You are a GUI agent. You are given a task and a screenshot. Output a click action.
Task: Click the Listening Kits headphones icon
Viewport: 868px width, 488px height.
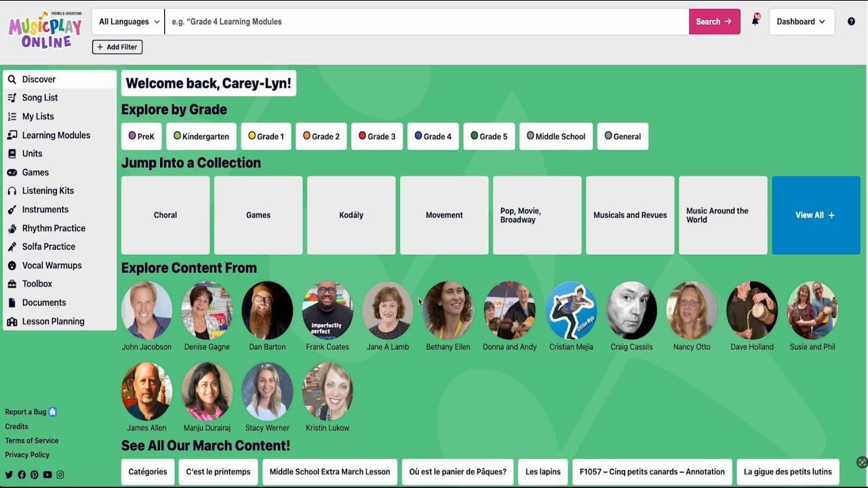[x=12, y=191]
